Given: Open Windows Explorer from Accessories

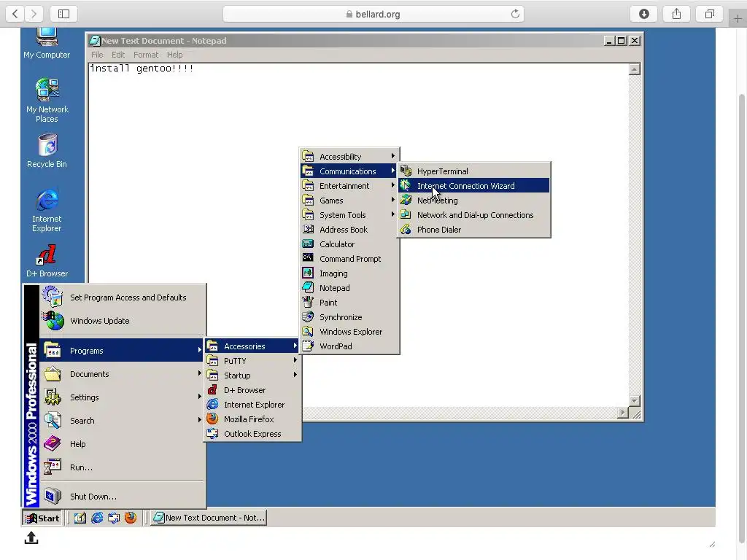Looking at the screenshot, I should [349, 332].
